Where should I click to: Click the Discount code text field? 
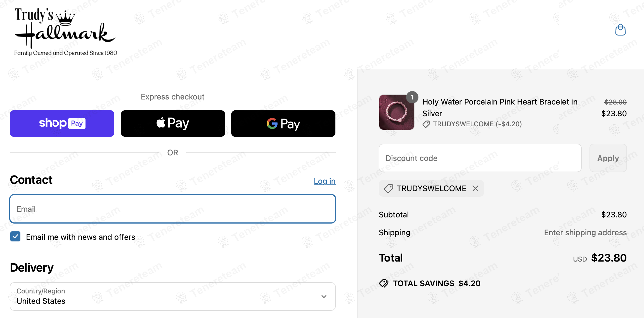[x=480, y=158]
